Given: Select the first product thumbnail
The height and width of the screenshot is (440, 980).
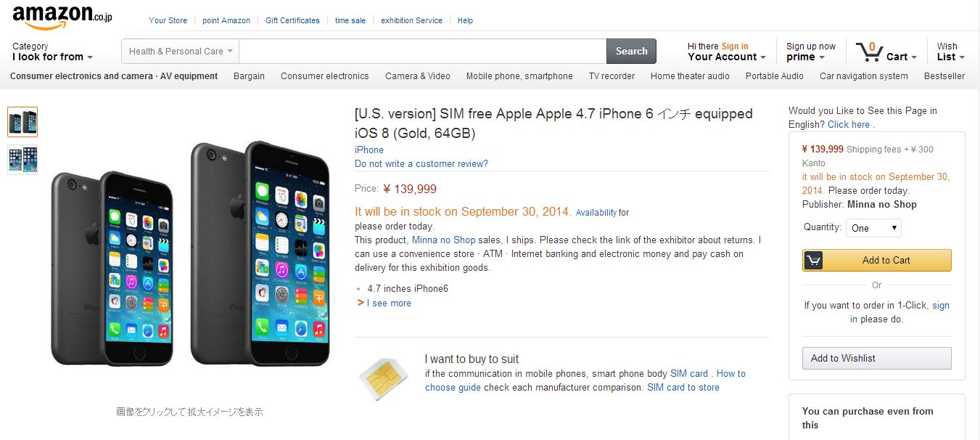Looking at the screenshot, I should (x=22, y=121).
